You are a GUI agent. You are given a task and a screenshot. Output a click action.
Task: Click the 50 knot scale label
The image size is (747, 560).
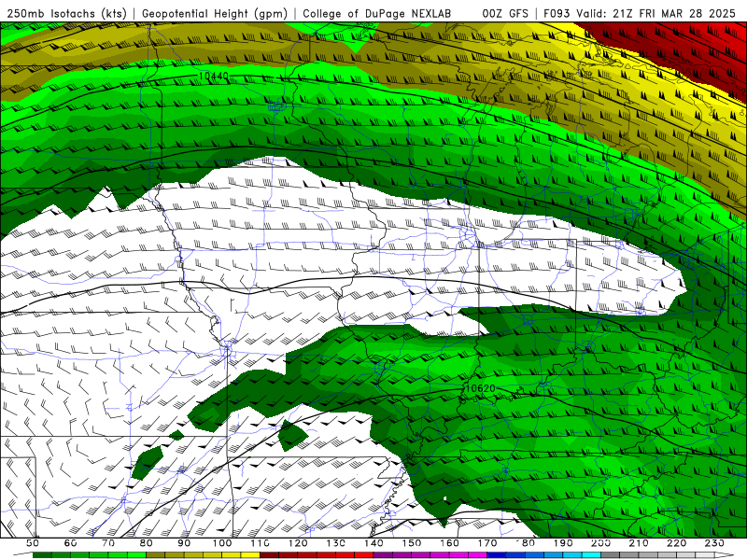(33, 543)
